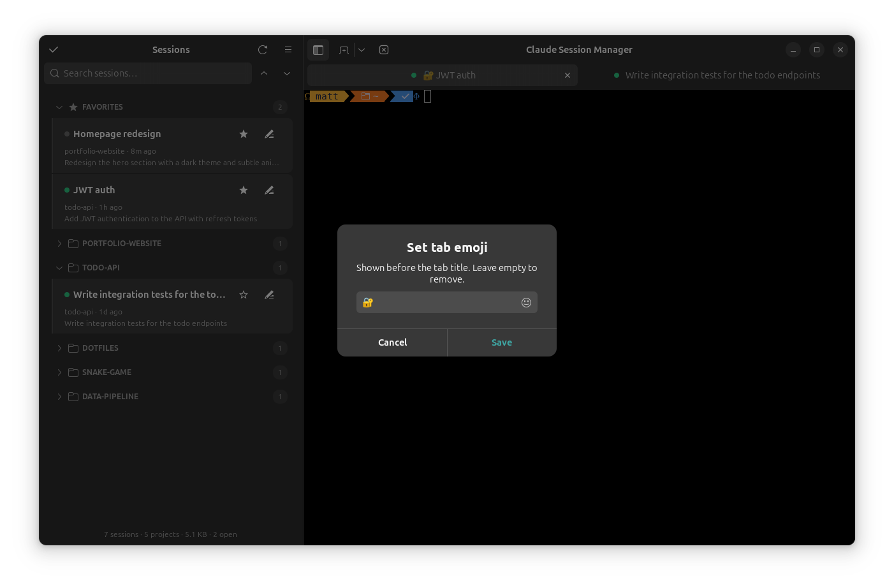
Task: Close the JWT auth tab
Action: click(568, 75)
